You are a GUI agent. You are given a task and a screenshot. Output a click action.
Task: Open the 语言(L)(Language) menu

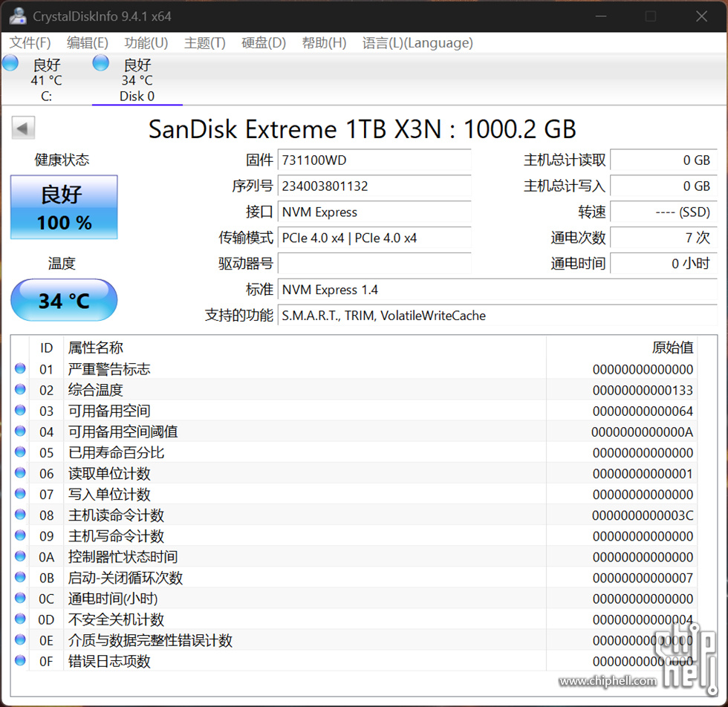417,43
